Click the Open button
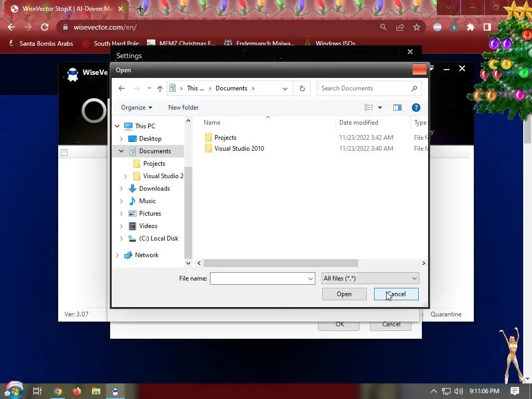This screenshot has width=532, height=399. pyautogui.click(x=344, y=294)
